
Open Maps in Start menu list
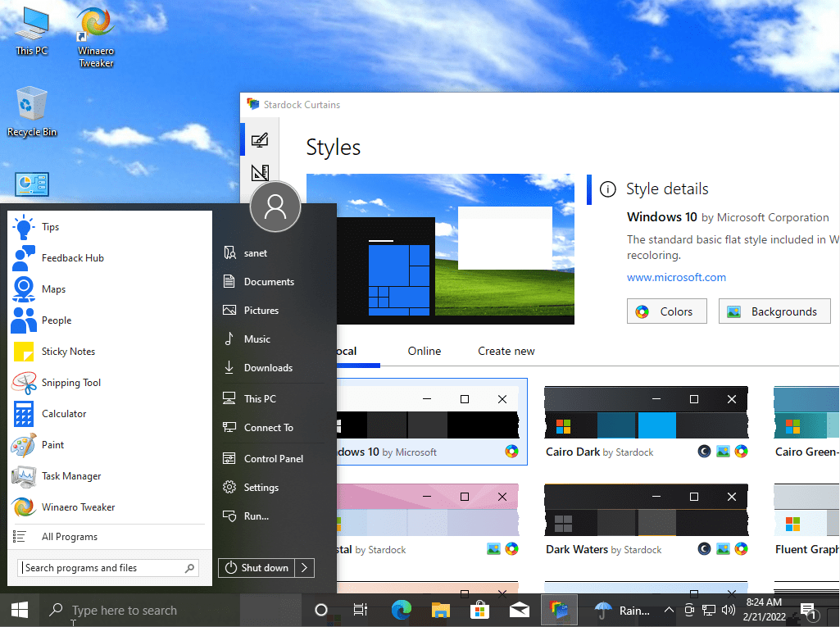pos(110,289)
